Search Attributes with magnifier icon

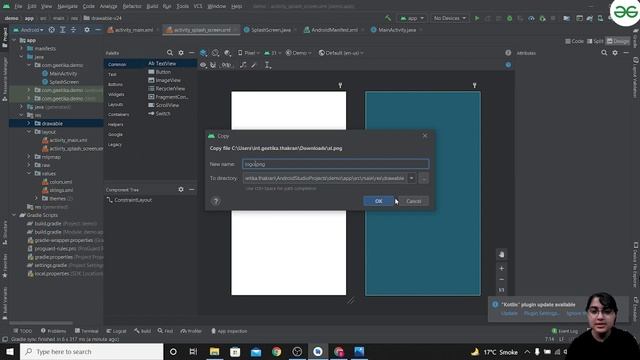click(604, 53)
